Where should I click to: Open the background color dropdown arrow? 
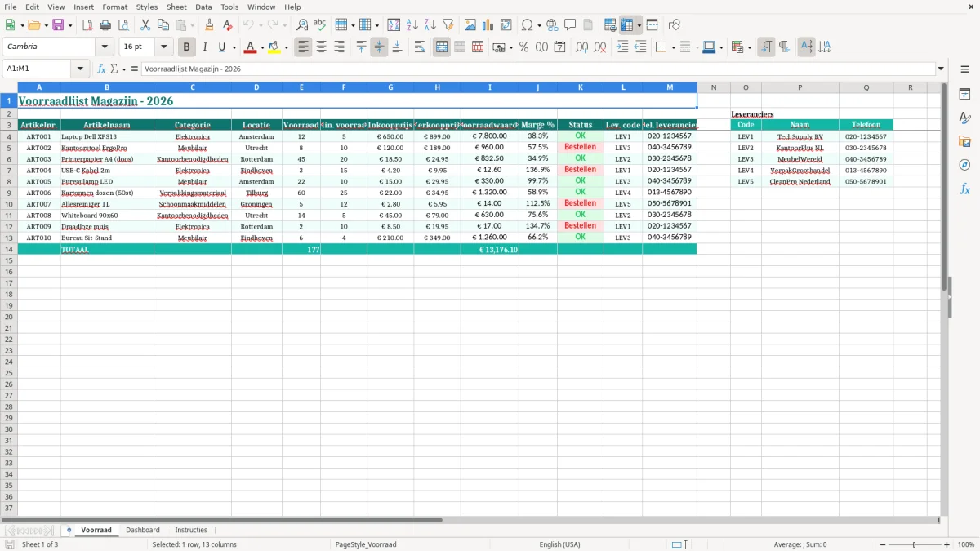[286, 47]
